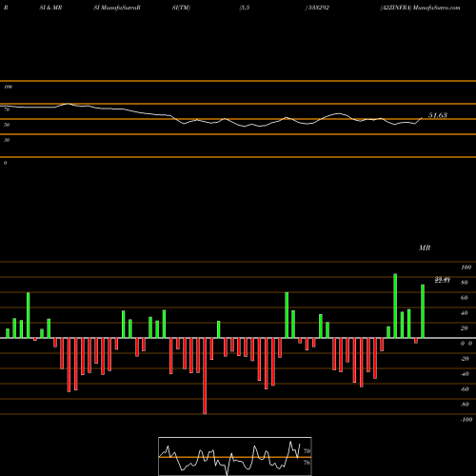
Task: Click the 60 label on the histogram axis
Action: [x=465, y=298]
